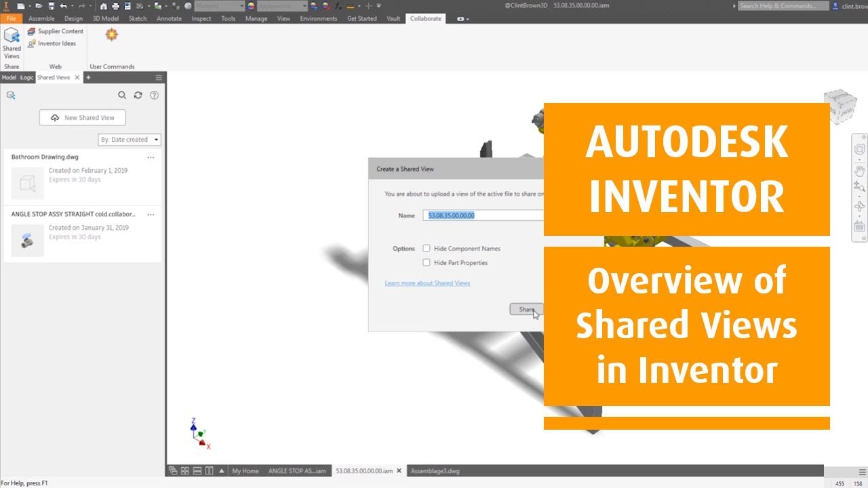This screenshot has width=868, height=488.
Task: Switch to the ANGLE STOP AS...iam document tab
Action: (297, 470)
